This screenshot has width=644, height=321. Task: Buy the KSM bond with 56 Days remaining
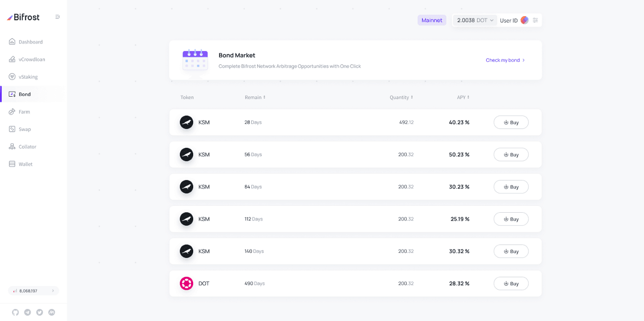click(x=511, y=155)
